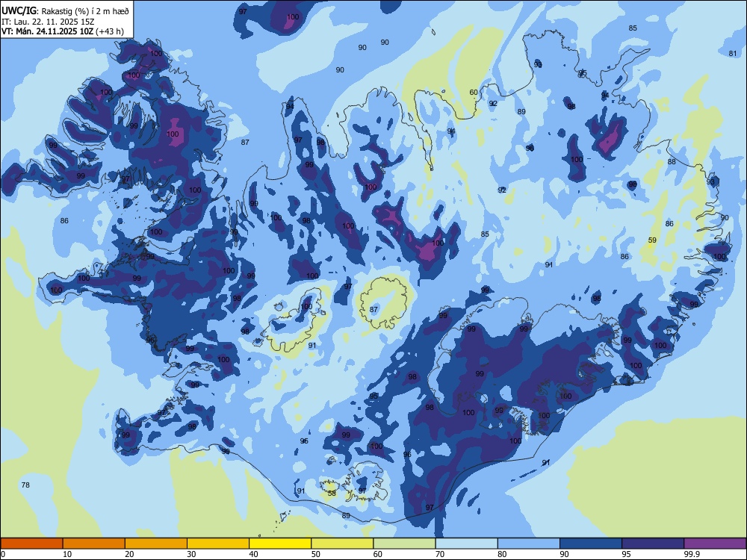The height and width of the screenshot is (560, 747).
Task: Click the legend tick label '99.9'
Action: (x=692, y=554)
